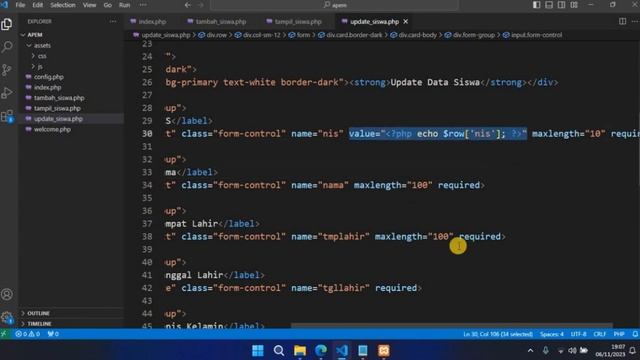Click div.form-group in the breadcrumb
Image resolution: width=640 pixels, height=360 pixels.
[x=473, y=35]
